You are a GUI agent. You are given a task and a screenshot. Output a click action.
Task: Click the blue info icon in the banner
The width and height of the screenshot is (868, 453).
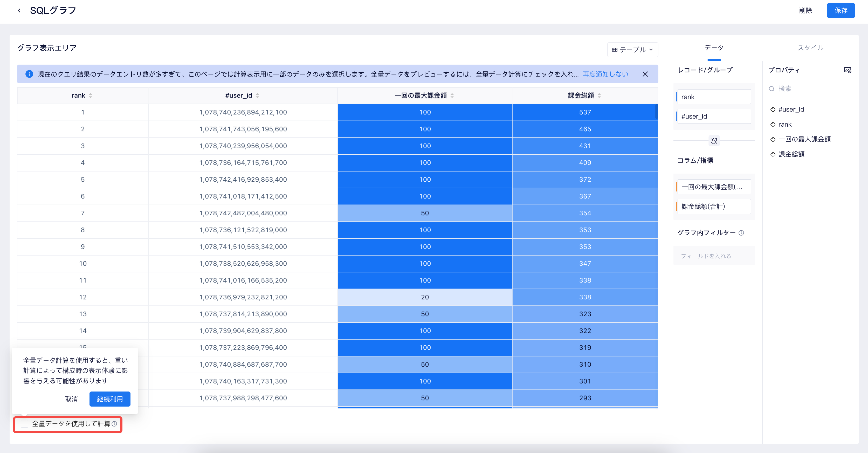coord(29,74)
